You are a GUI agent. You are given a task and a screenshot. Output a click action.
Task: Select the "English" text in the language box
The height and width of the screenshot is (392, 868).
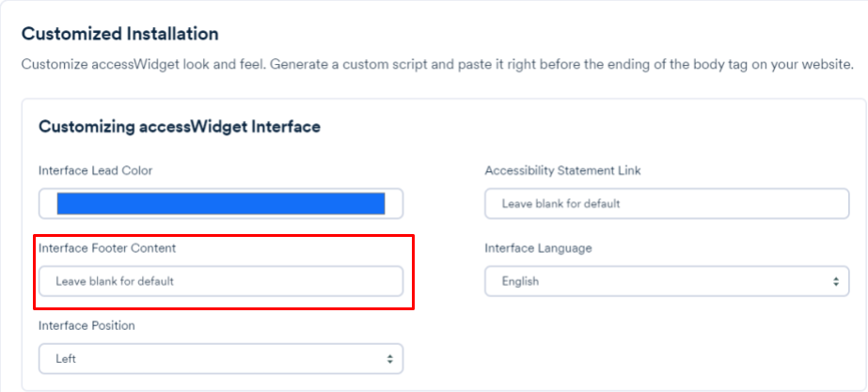coord(520,281)
